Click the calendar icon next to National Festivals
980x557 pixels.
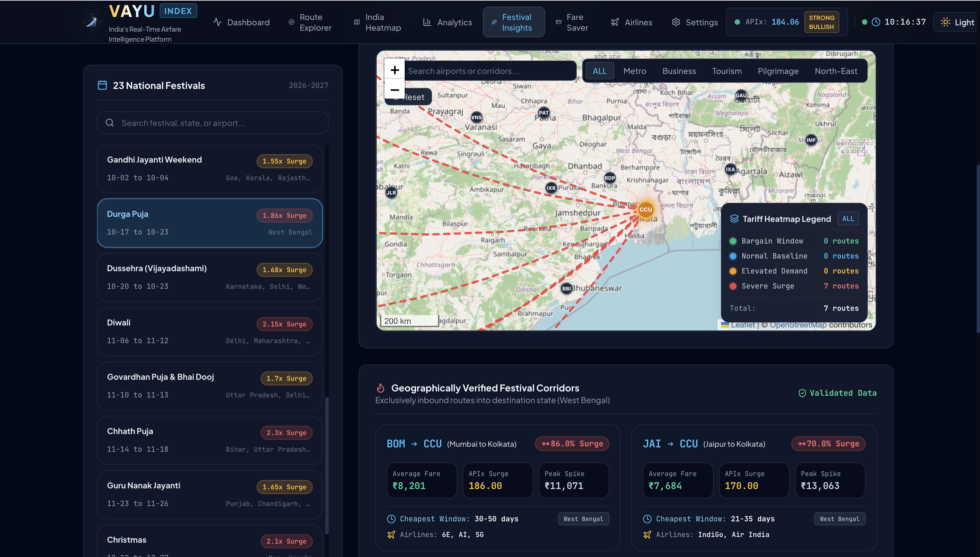102,85
